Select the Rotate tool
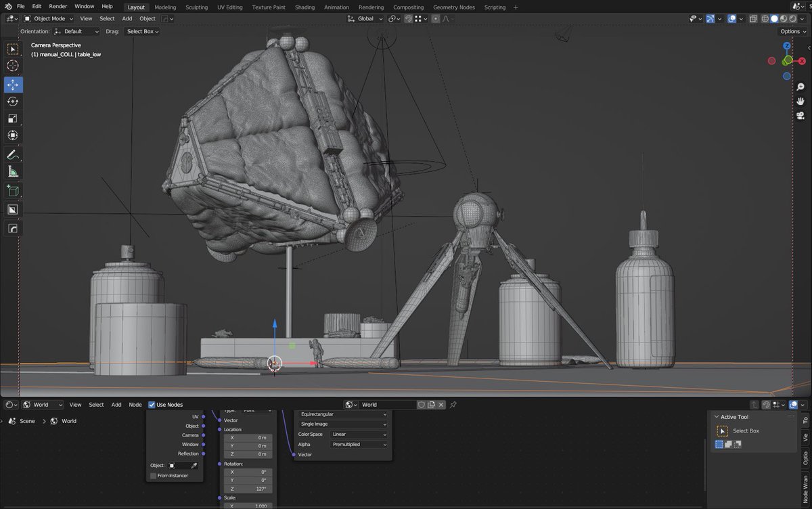The image size is (812, 509). [13, 102]
